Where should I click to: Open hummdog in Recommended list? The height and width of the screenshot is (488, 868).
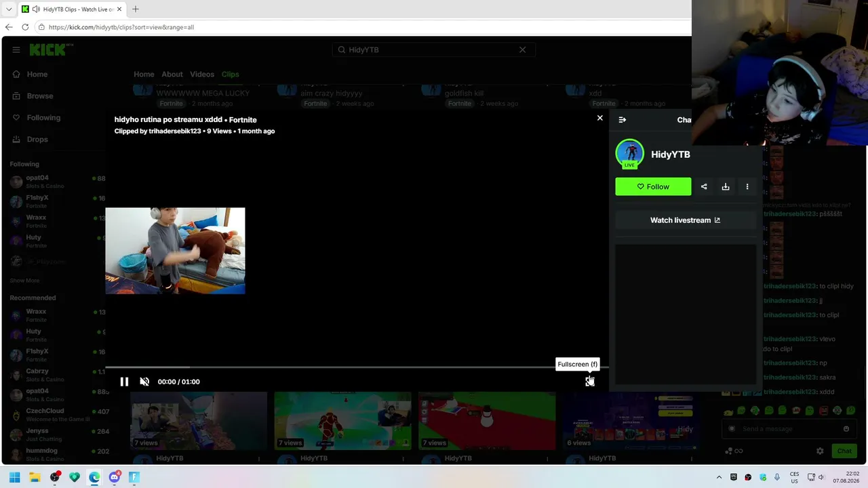pyautogui.click(x=58, y=454)
